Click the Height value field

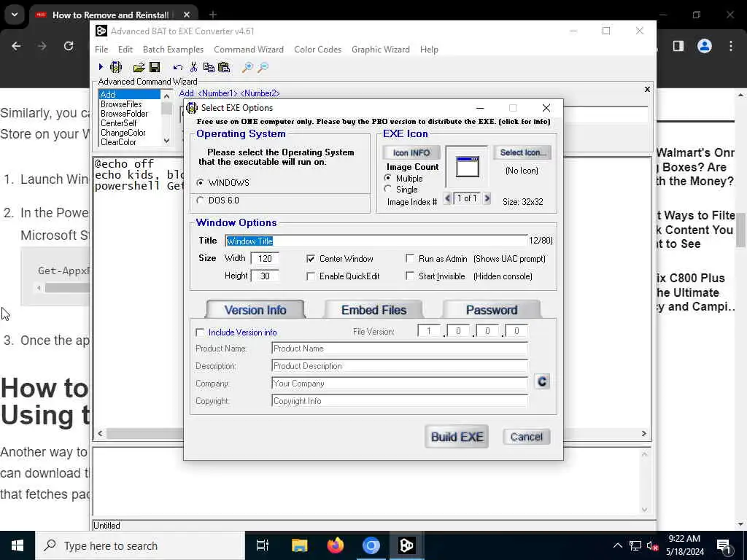265,276
